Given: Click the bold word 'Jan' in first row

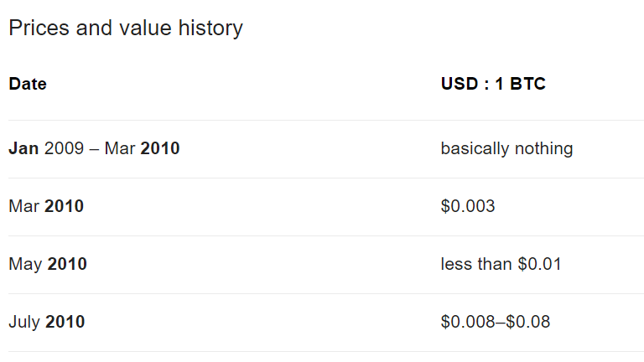Looking at the screenshot, I should (23, 148).
